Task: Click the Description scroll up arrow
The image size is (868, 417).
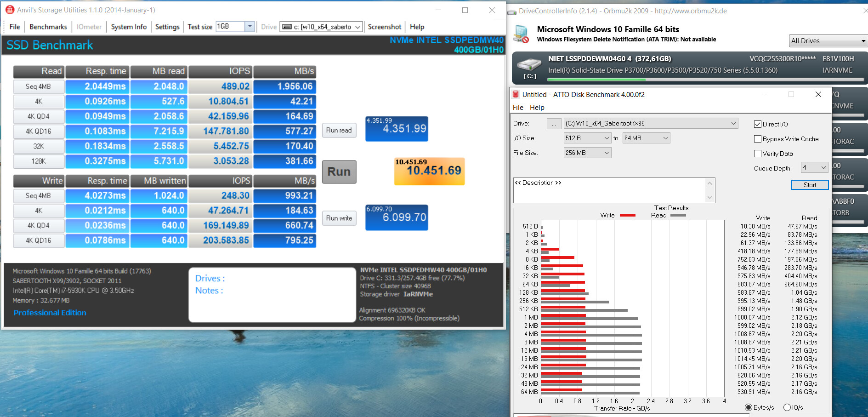Action: tap(710, 183)
